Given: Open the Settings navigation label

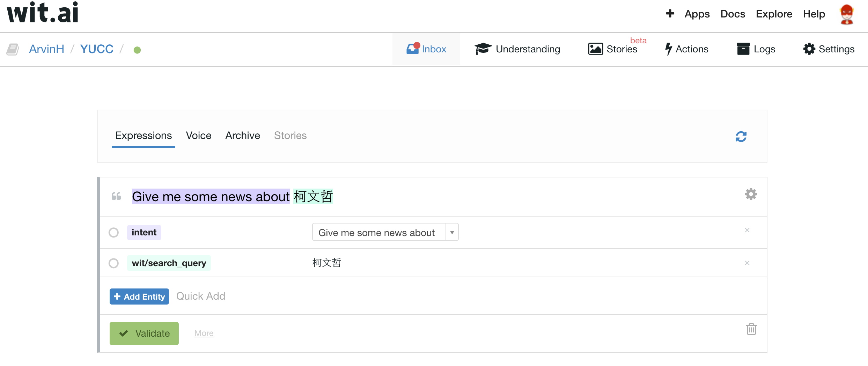Looking at the screenshot, I should click(837, 49).
